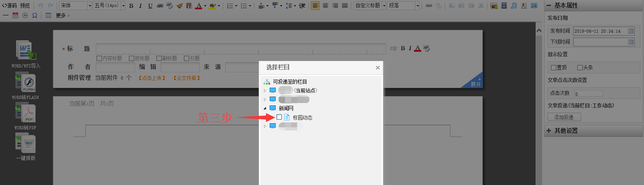Image resolution: width=644 pixels, height=185 pixels.
Task: Click the format painter brush icon
Action: click(179, 6)
